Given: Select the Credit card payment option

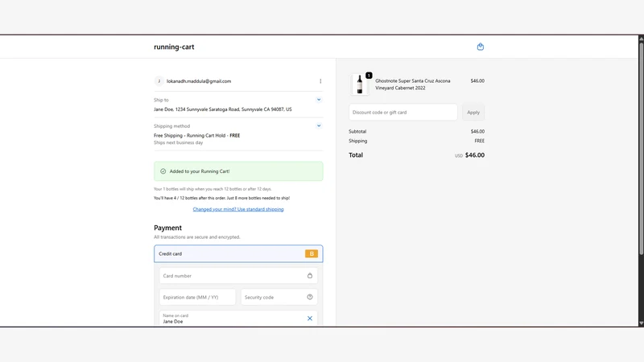Looking at the screenshot, I should click(238, 253).
